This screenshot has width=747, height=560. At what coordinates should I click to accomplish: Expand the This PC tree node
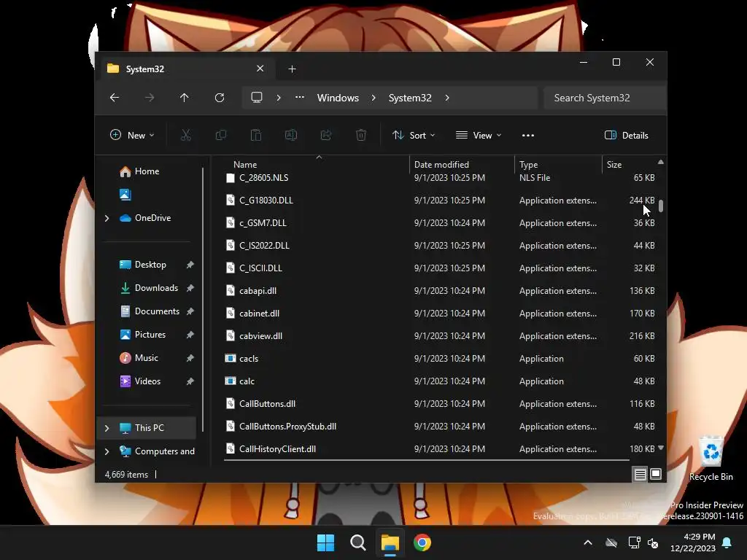click(107, 427)
